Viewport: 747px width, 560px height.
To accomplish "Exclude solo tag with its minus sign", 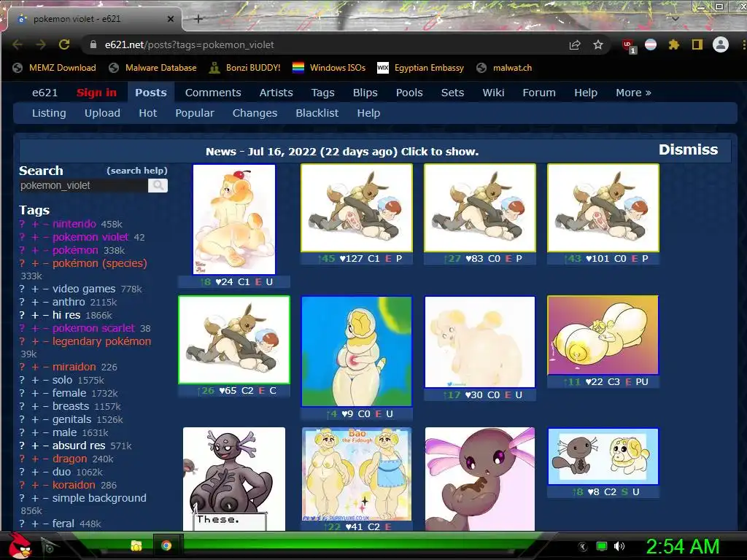I will [46, 381].
